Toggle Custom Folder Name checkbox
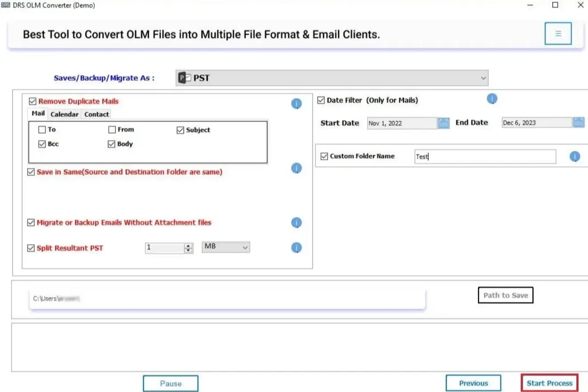Viewport: 588px width, 392px height. [324, 156]
